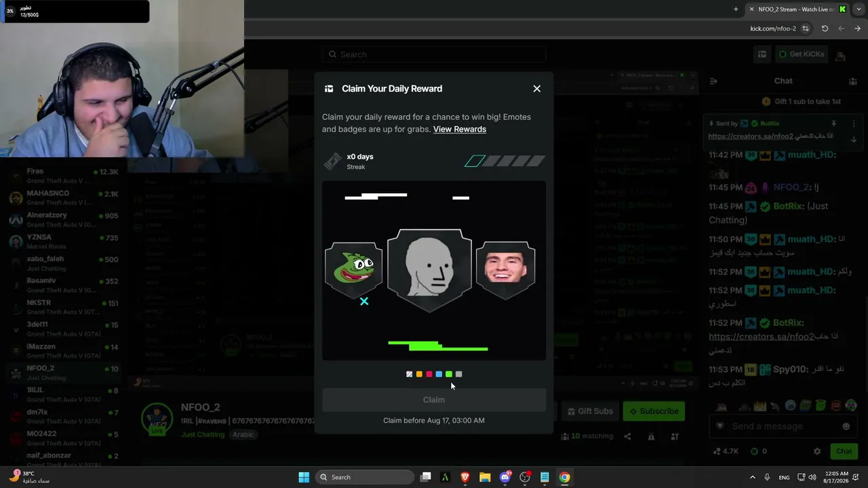Click the green Chat send button
The height and width of the screenshot is (488, 868).
click(x=844, y=451)
